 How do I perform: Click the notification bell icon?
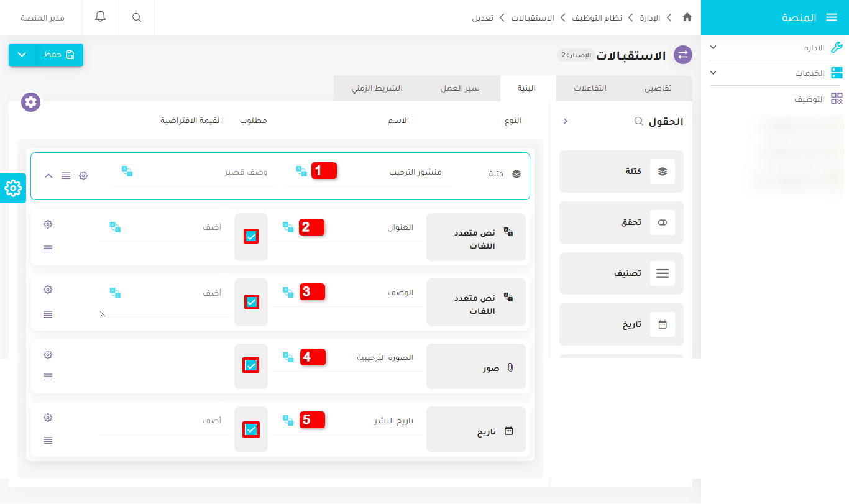(x=100, y=17)
